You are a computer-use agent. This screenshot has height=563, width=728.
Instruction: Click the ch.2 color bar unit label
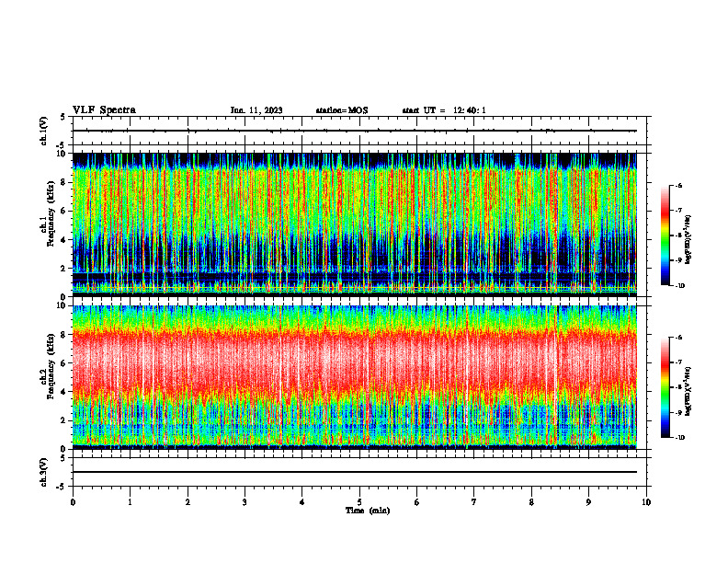688,391
